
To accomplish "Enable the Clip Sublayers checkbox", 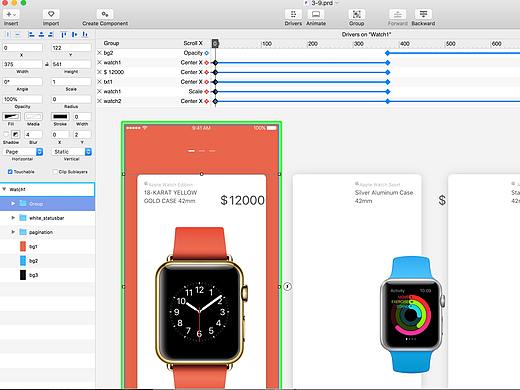I will (55, 172).
